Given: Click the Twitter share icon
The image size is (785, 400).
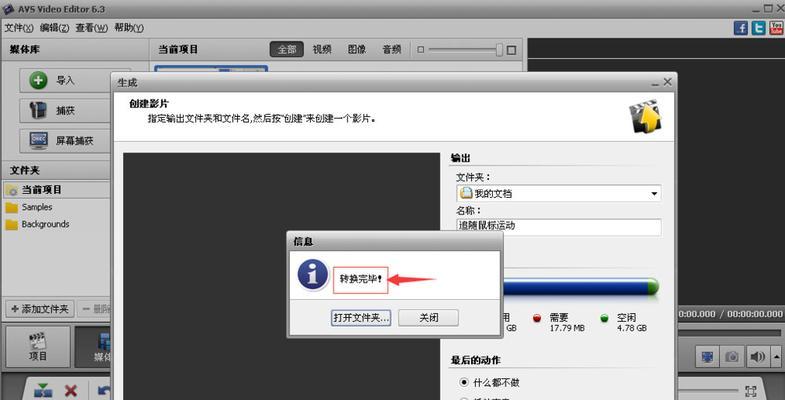Looking at the screenshot, I should (x=759, y=28).
